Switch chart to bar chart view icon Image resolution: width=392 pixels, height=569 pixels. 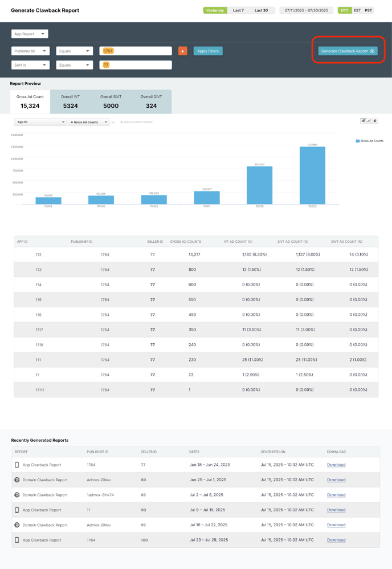coord(364,121)
